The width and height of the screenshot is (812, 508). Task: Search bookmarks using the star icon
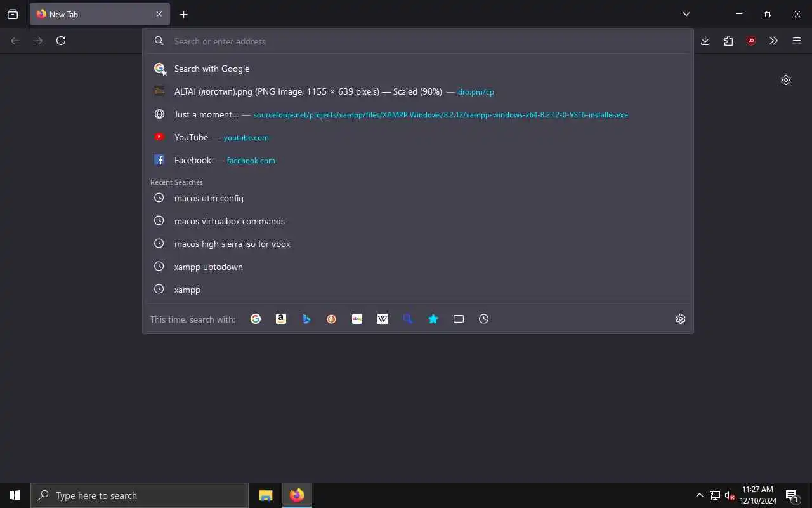433,319
